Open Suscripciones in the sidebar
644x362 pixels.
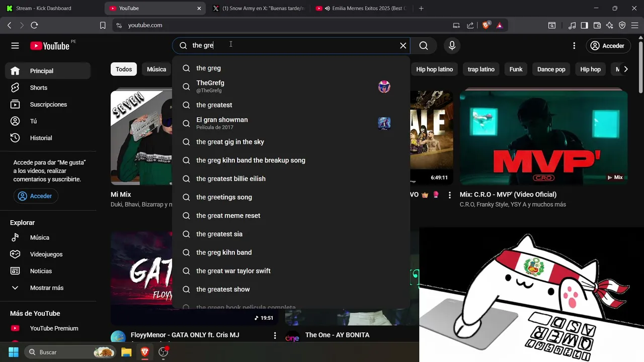(x=48, y=105)
